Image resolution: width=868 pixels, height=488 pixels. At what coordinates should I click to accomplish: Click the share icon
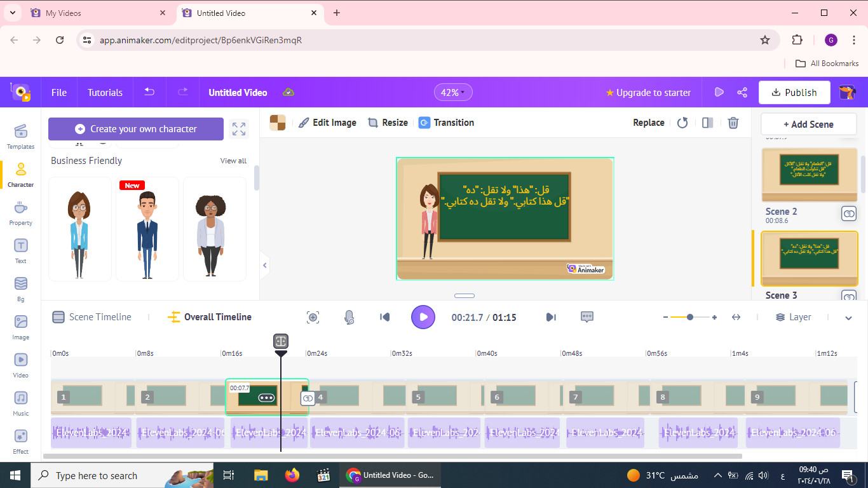pyautogui.click(x=742, y=92)
